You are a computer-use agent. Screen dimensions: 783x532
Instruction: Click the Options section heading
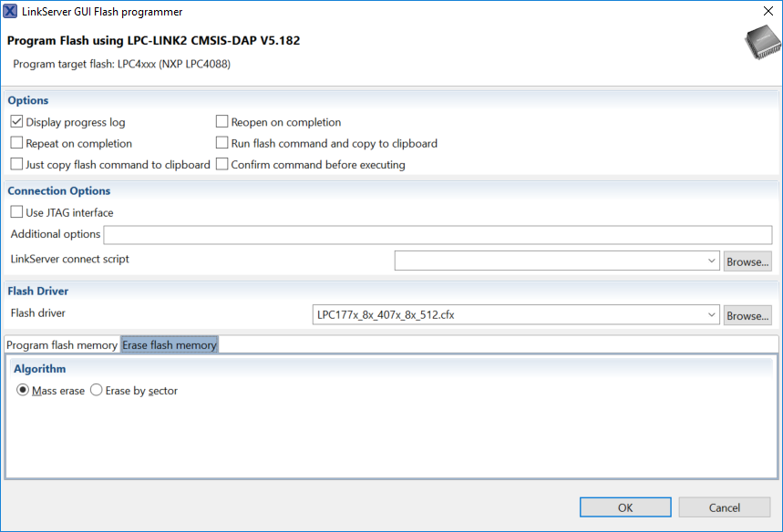pyautogui.click(x=28, y=100)
